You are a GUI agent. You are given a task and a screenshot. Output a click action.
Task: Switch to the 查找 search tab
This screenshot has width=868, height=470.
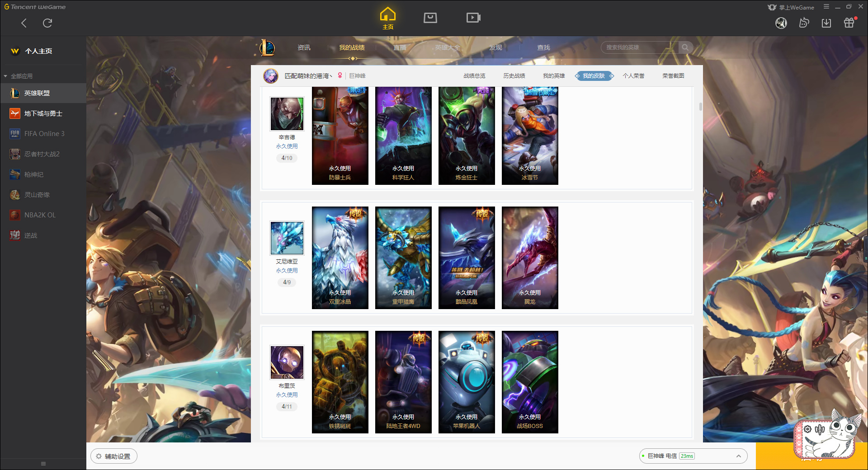(543, 47)
